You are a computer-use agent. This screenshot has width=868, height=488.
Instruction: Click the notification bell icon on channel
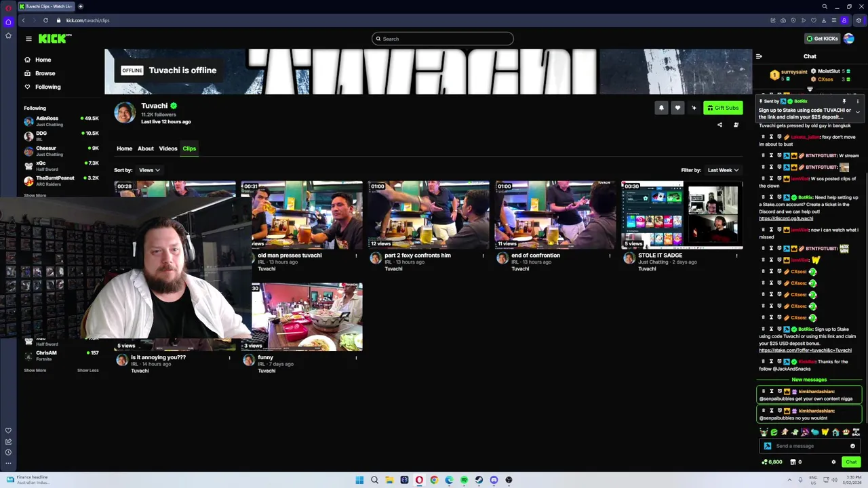(x=661, y=108)
